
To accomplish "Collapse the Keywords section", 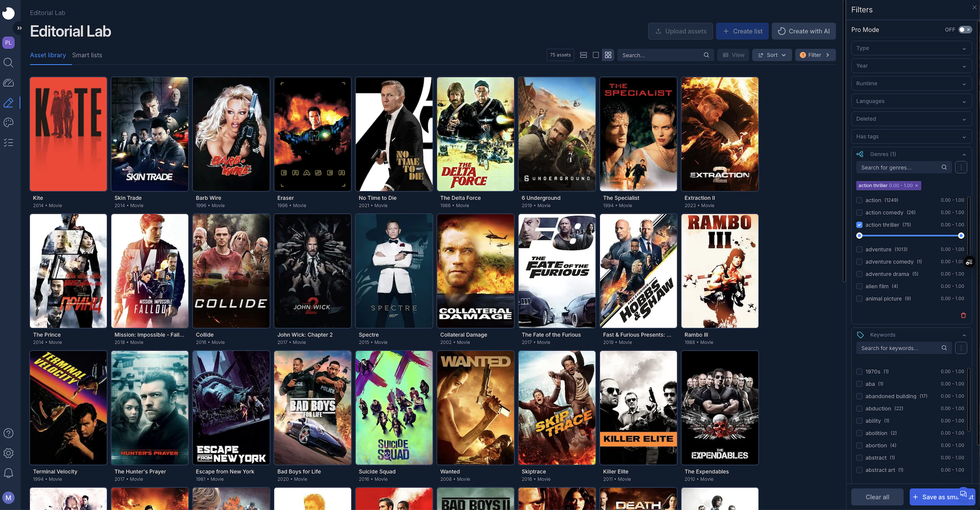I will coord(964,335).
